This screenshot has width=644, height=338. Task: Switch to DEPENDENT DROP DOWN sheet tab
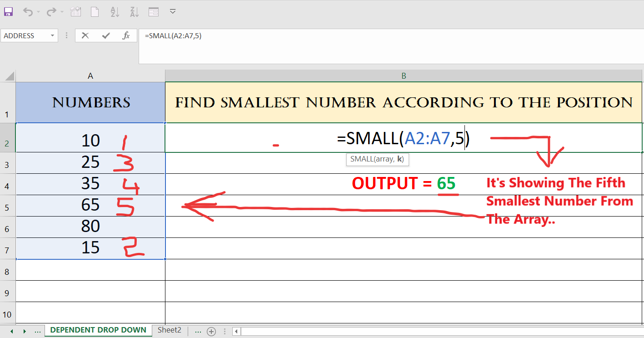coord(98,331)
